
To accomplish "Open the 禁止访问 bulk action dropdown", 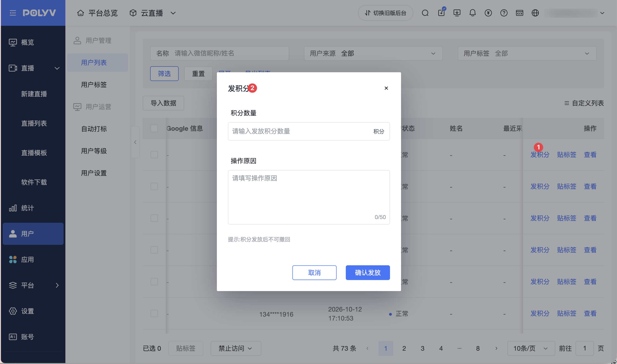I will [236, 348].
